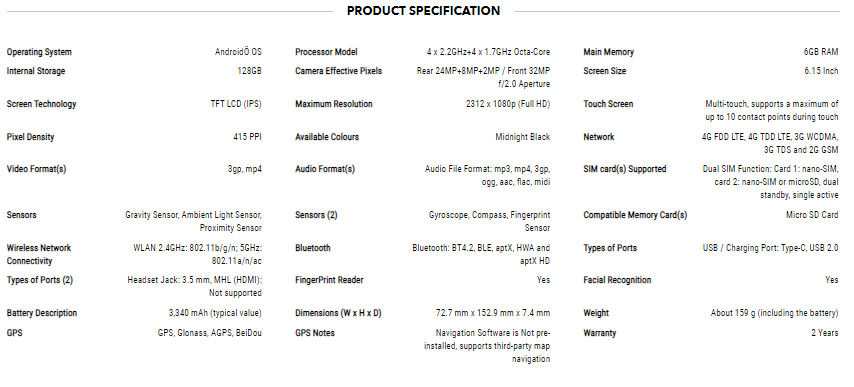Select the Video Format(s) label
The image size is (854, 387).
click(36, 169)
